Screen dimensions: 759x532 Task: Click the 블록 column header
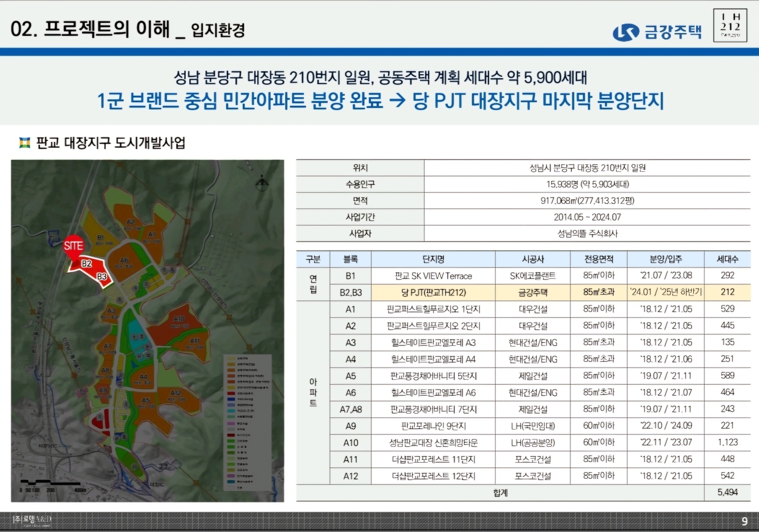point(350,259)
